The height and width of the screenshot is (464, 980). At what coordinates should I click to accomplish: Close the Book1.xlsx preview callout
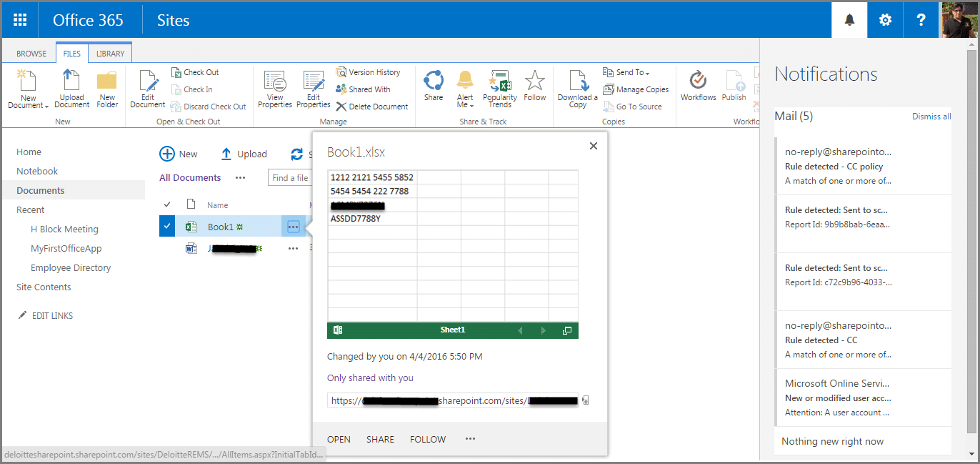pos(593,146)
